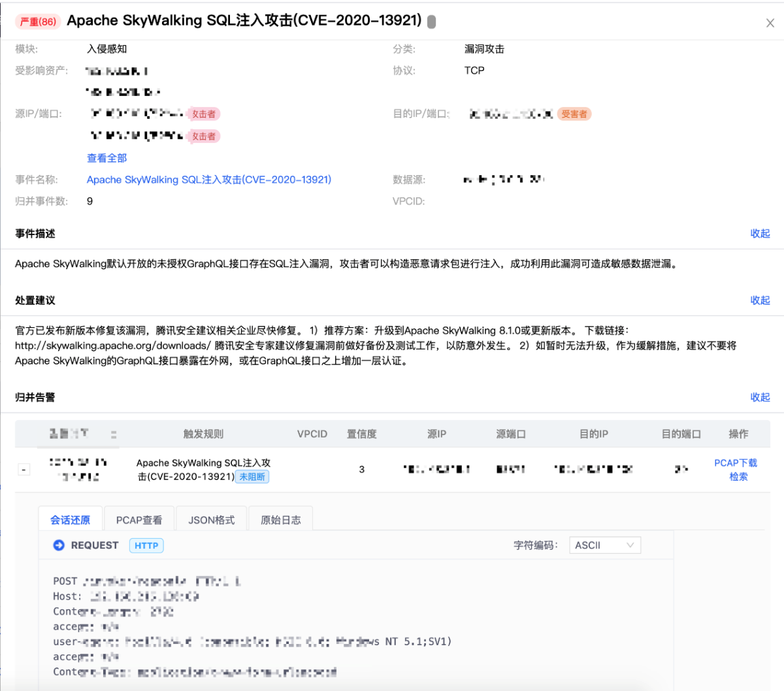Image resolution: width=784 pixels, height=691 pixels.
Task: Click the 目的端口 column header
Action: click(681, 434)
